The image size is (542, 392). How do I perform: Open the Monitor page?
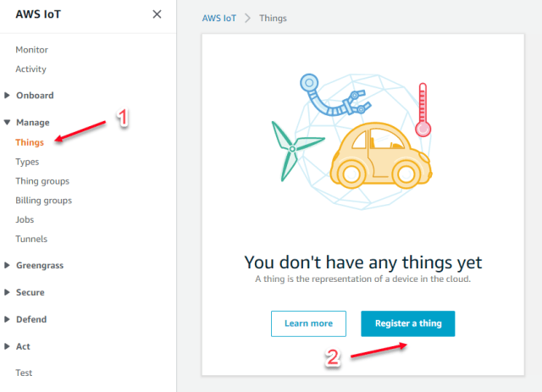click(31, 50)
